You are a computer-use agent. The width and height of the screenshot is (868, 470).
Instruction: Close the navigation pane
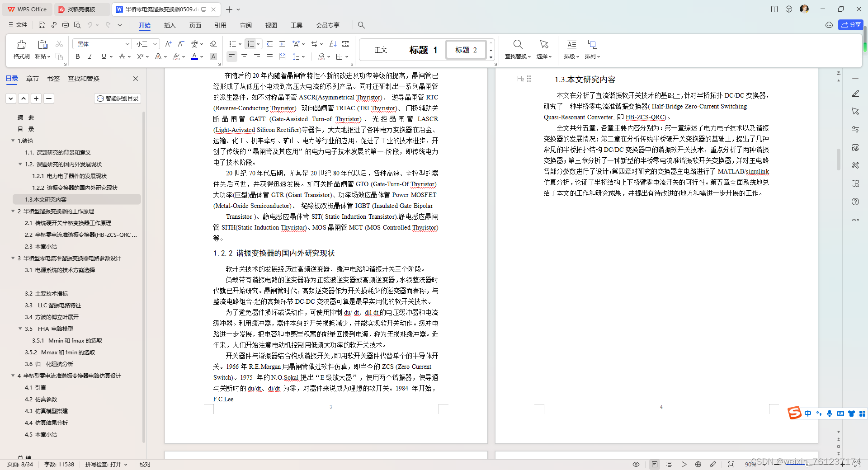[x=136, y=79]
